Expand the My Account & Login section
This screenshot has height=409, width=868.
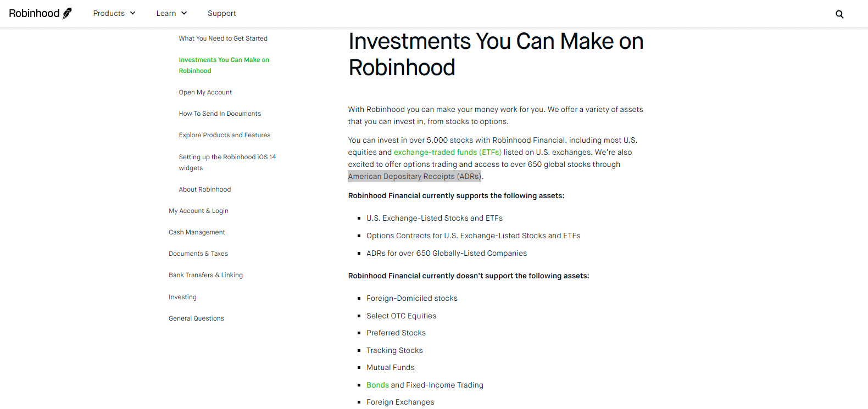click(x=198, y=210)
